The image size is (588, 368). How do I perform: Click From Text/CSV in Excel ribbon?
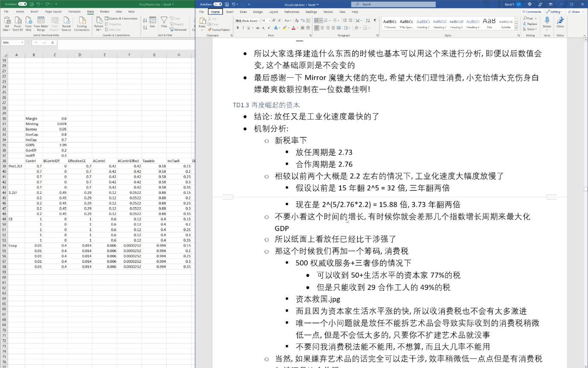pyautogui.click(x=18, y=24)
